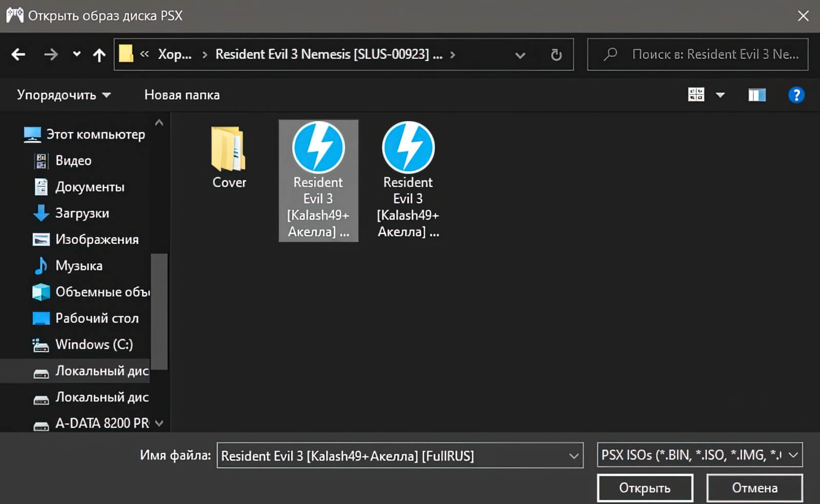This screenshot has height=504, width=820.
Task: Go forward with the right arrow button
Action: (51, 54)
